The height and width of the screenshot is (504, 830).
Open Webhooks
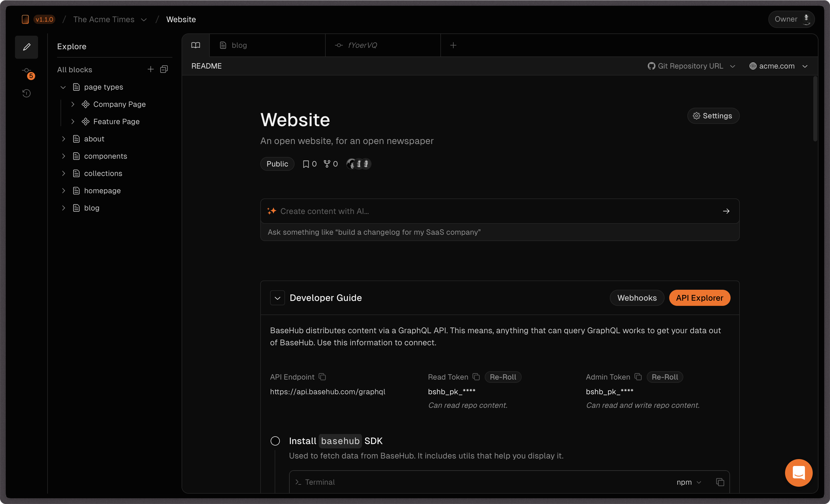(637, 298)
